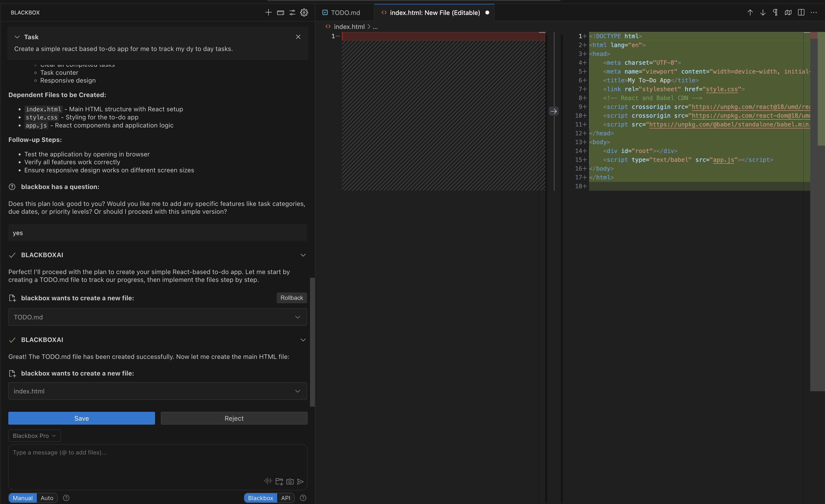The width and height of the screenshot is (825, 504).
Task: Switch to Auto mode
Action: [x=47, y=498]
